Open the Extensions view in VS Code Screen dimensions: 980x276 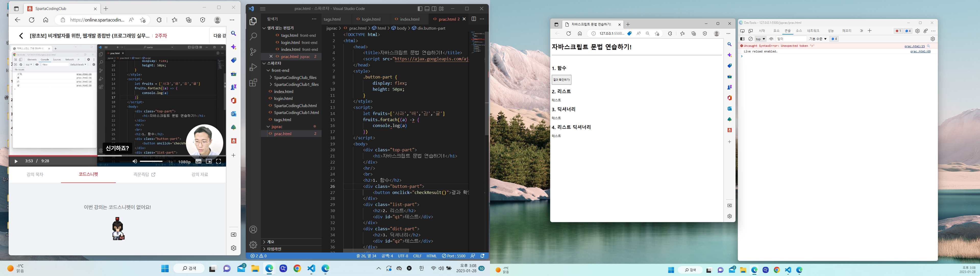click(x=253, y=83)
